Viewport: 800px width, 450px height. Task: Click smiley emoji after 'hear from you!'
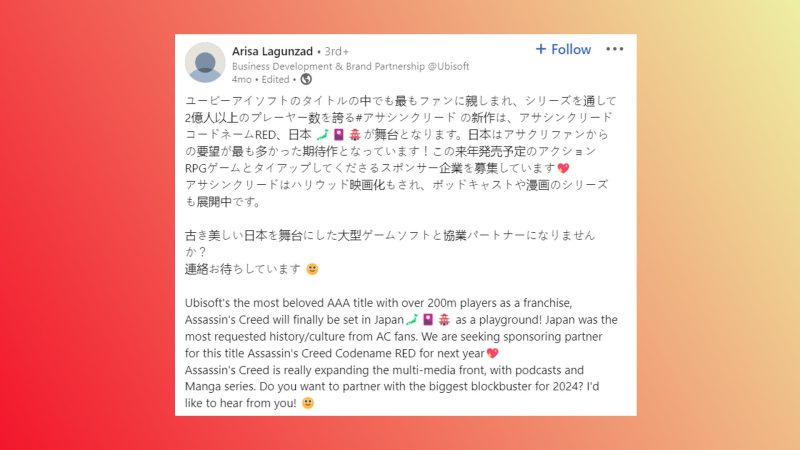308,403
